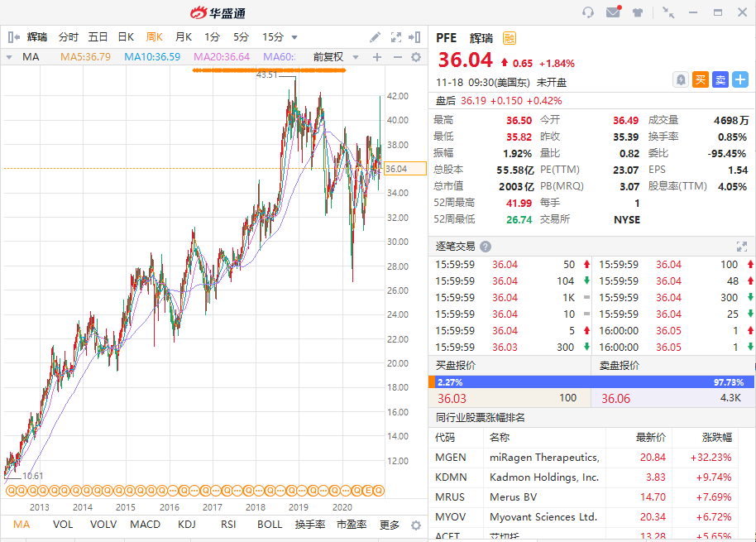The height and width of the screenshot is (542, 756).
Task: Select 换手率 indicator tab
Action: pos(310,525)
